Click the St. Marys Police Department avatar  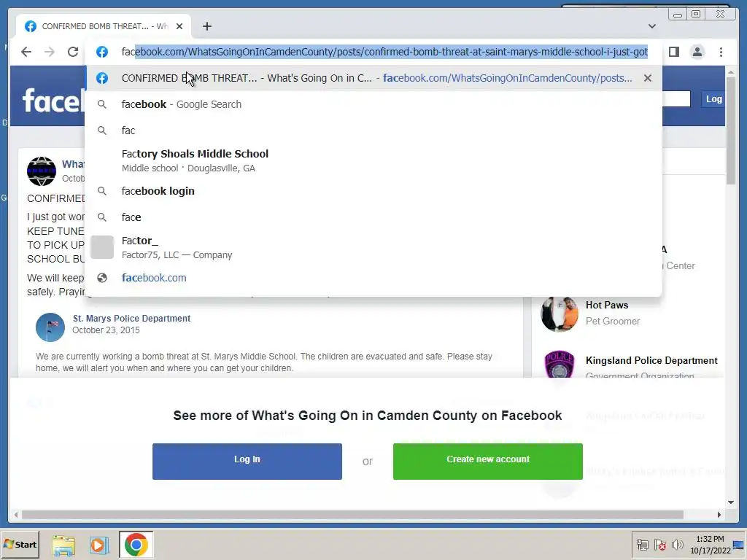tap(50, 327)
